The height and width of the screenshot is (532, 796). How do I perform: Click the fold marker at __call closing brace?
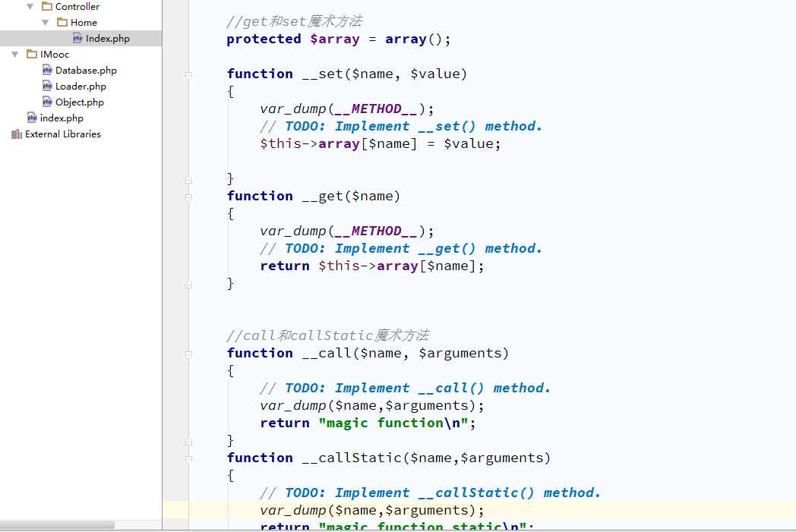coord(189,442)
